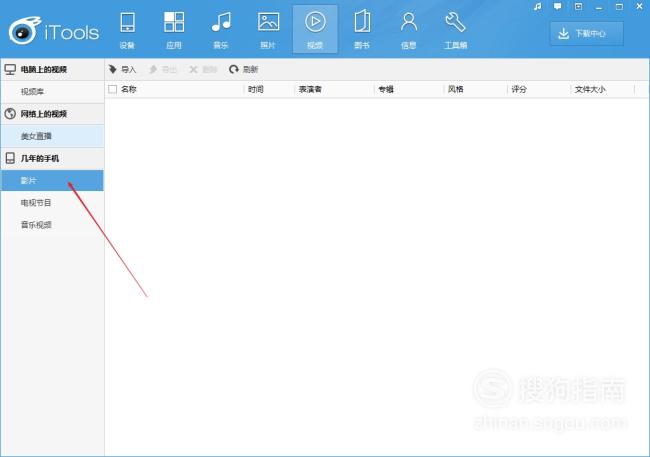Select the 视频 (Video) play icon tab
650x457 pixels.
pos(315,29)
